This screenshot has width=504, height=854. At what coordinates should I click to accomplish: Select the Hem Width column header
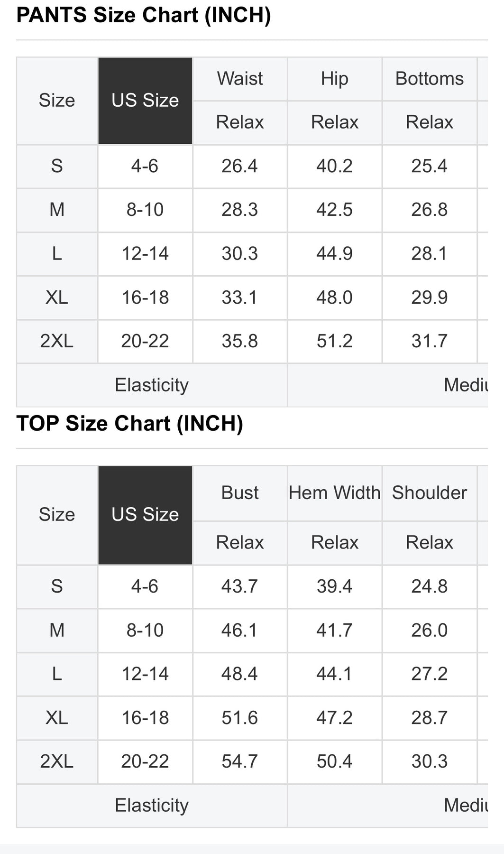(334, 493)
